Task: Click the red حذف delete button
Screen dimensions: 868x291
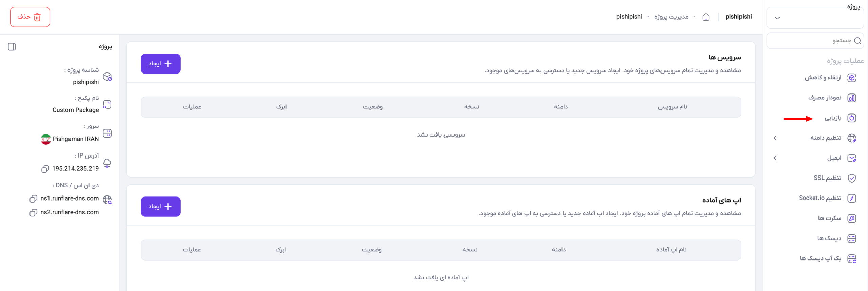Action: [30, 17]
